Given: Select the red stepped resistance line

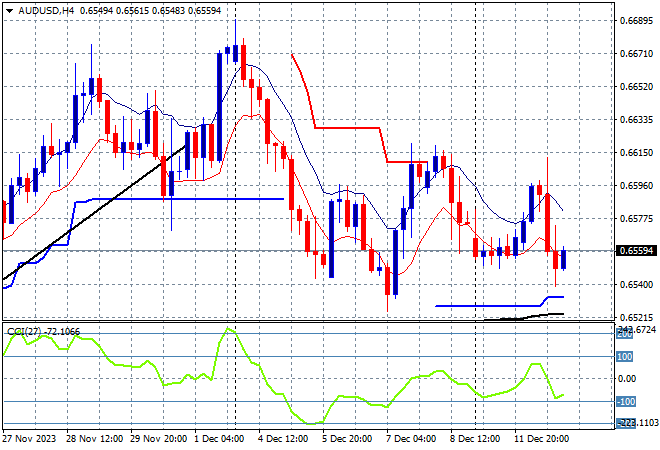Looking at the screenshot, I should [x=347, y=128].
